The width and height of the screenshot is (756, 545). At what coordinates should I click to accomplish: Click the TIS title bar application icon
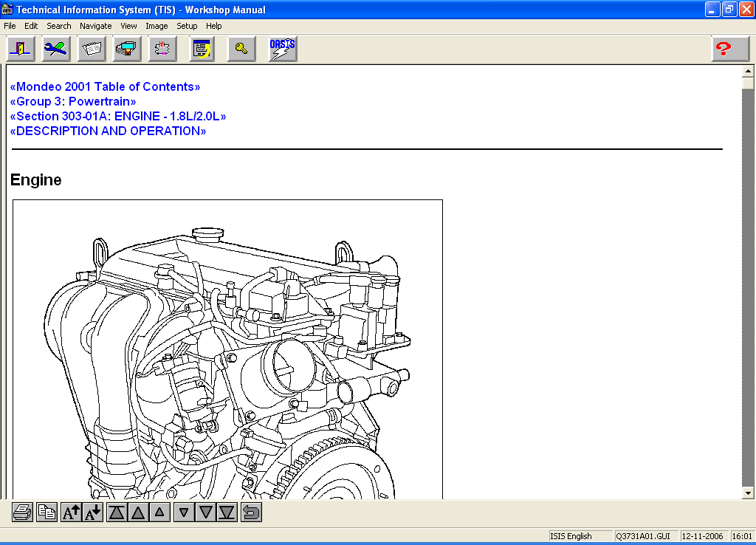tap(7, 10)
